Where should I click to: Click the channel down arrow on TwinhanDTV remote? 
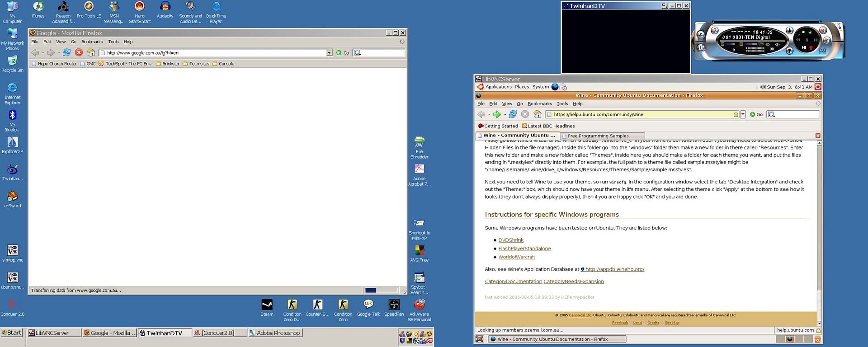790,51
